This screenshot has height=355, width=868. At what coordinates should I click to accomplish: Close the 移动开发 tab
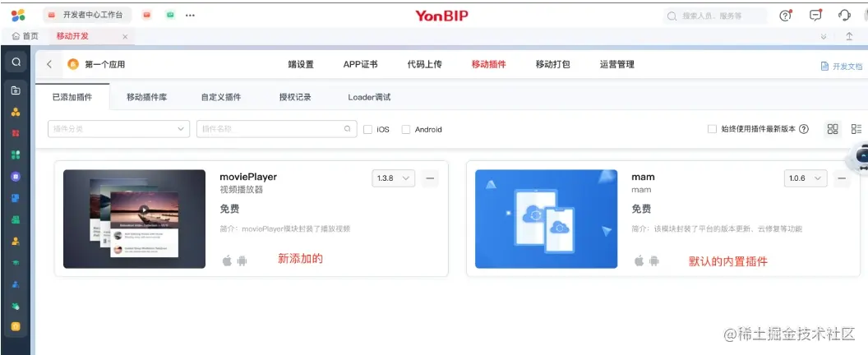coord(125,36)
